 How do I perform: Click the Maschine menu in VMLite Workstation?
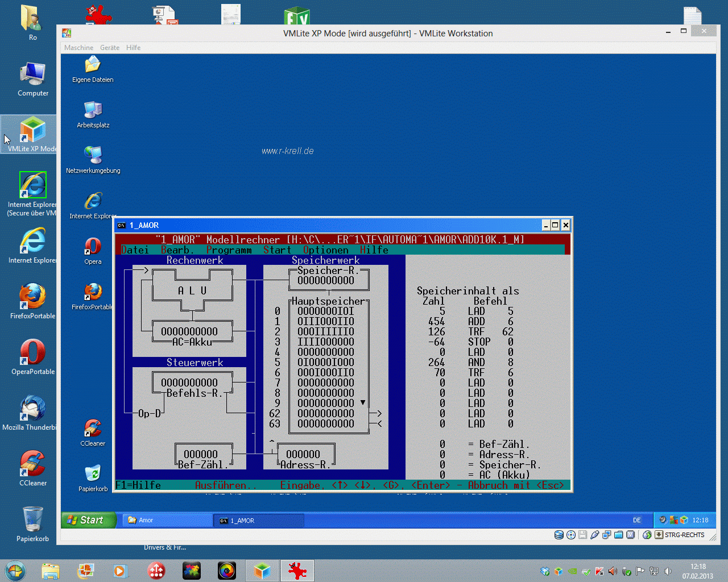click(78, 48)
